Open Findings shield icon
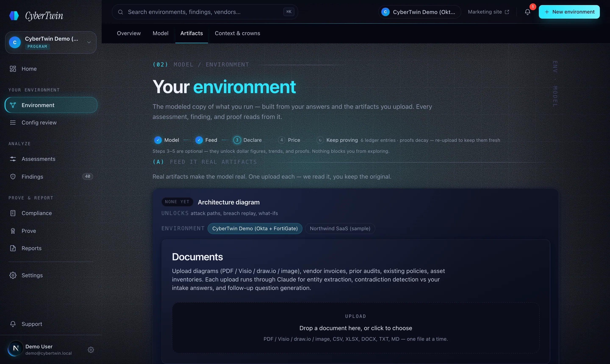Screen dimensions: 610x364 tap(13, 177)
